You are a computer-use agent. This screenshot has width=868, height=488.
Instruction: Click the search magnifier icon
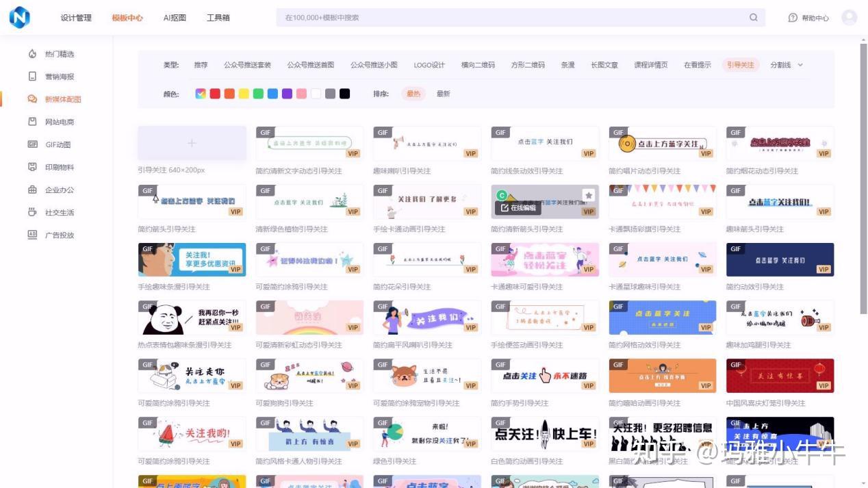(754, 18)
